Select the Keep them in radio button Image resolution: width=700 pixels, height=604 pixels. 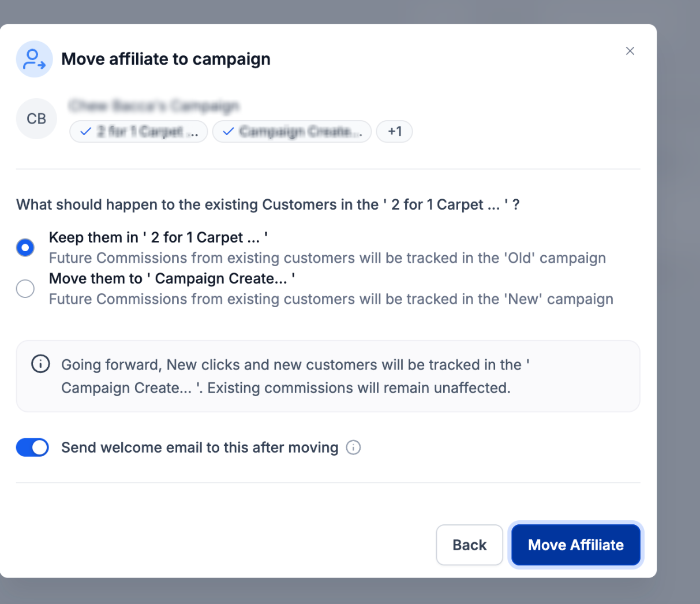click(x=25, y=248)
